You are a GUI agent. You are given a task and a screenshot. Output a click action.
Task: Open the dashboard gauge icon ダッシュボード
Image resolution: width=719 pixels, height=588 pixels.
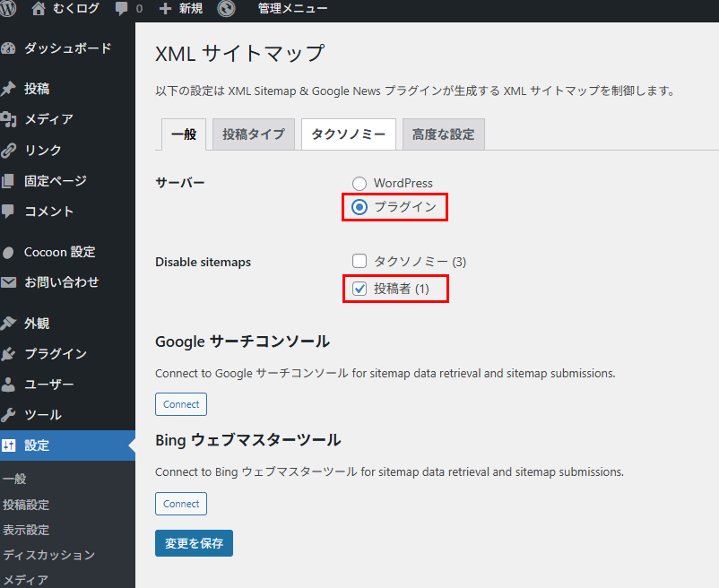(9, 48)
